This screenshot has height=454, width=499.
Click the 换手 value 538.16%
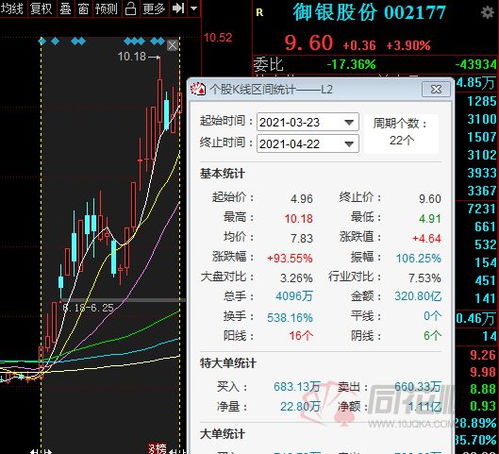pyautogui.click(x=290, y=318)
